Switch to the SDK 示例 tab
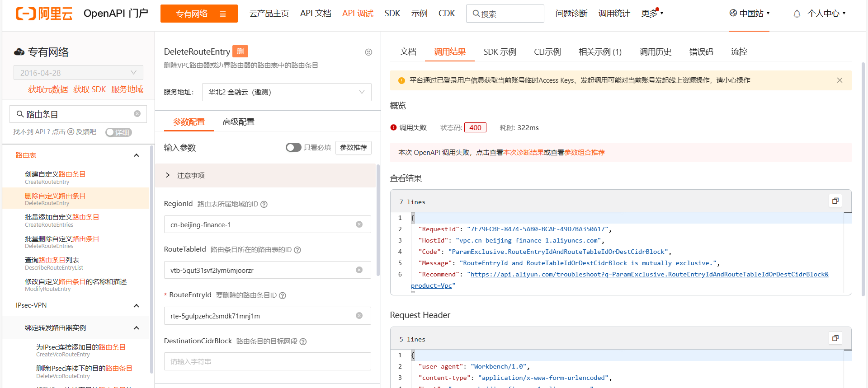868x388 pixels. tap(500, 52)
